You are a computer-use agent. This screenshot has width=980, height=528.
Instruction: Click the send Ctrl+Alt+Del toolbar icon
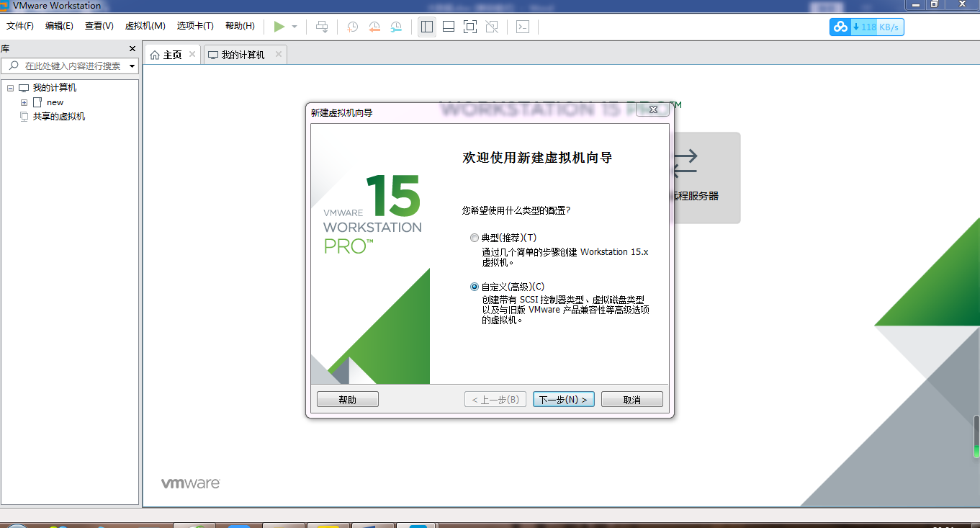(322, 27)
